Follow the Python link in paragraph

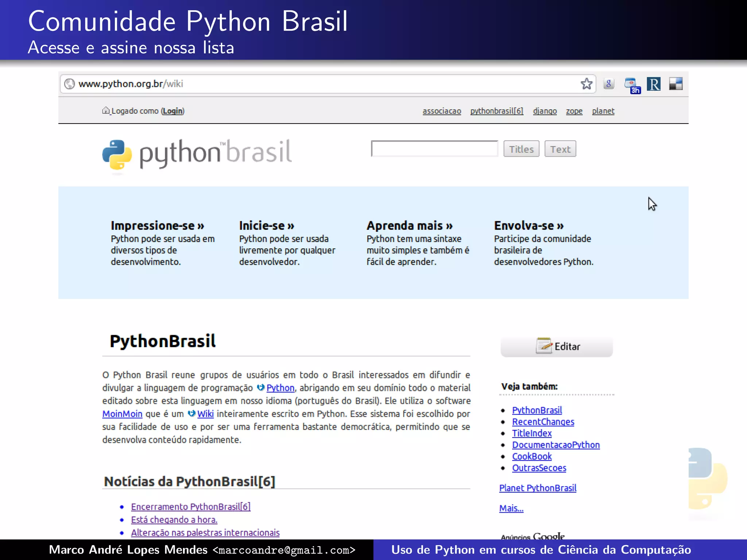point(280,388)
